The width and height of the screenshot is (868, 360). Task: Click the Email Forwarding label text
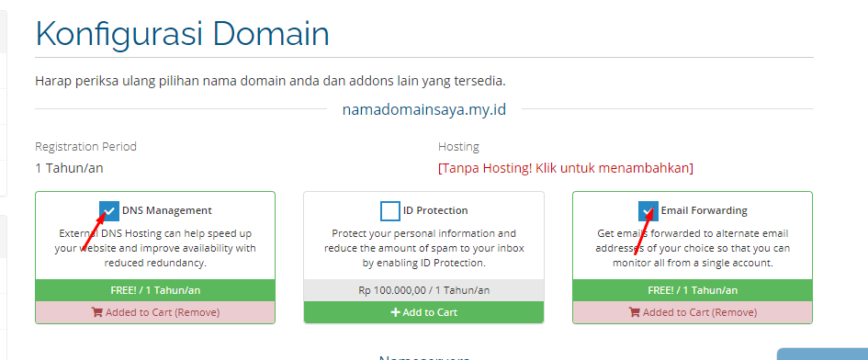click(704, 210)
